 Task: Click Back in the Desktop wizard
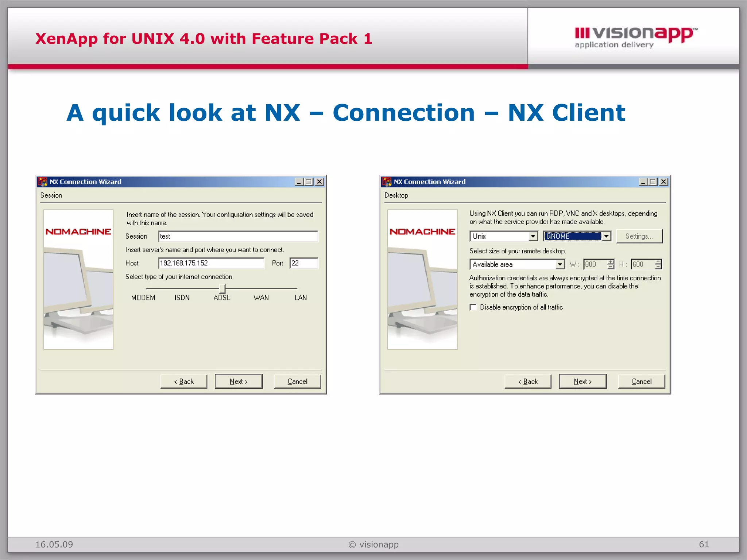coord(528,381)
